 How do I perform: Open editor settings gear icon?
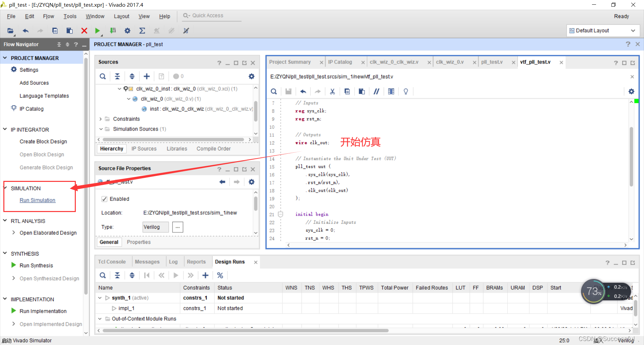click(631, 91)
